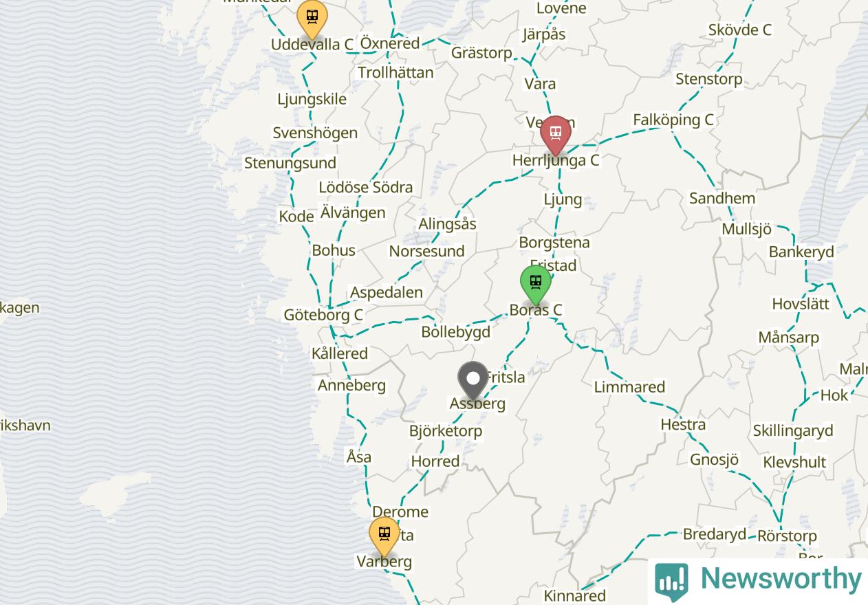Click the Göteborg C station label

click(323, 315)
